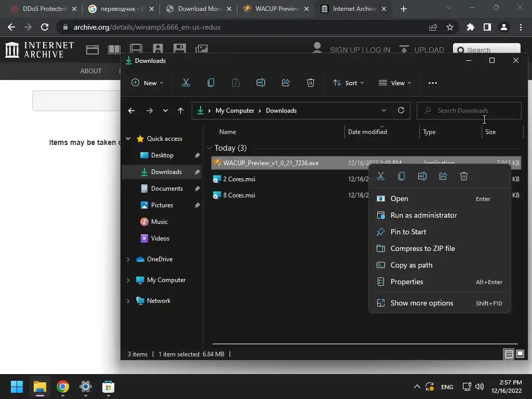
Task: Choose Compress to ZIP file
Action: click(x=440, y=249)
